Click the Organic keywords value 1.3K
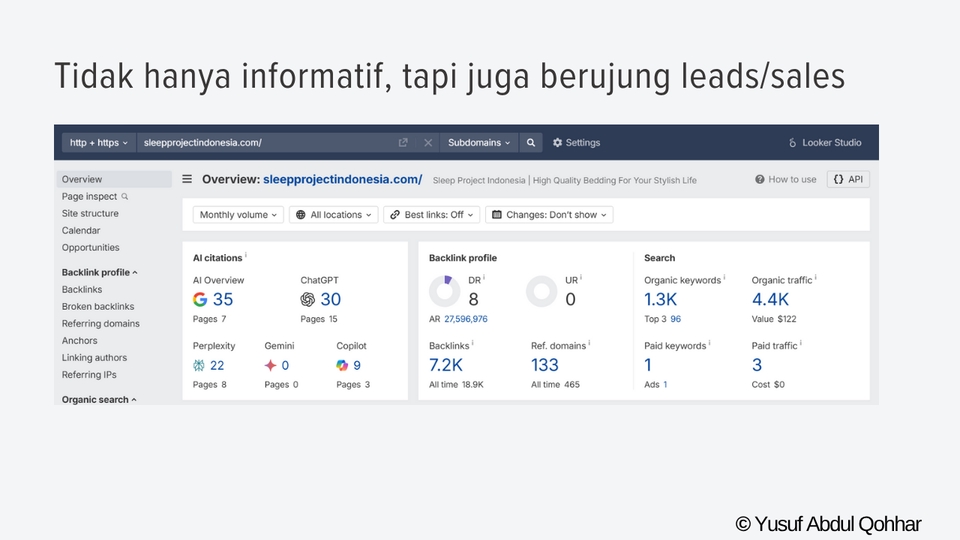Screen dimensions: 960x540 click(x=661, y=299)
